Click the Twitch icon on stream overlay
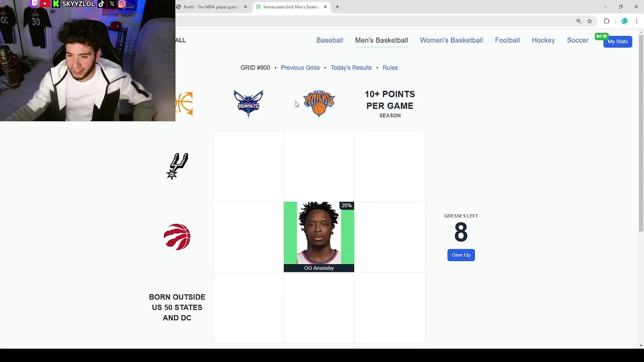 [34, 4]
